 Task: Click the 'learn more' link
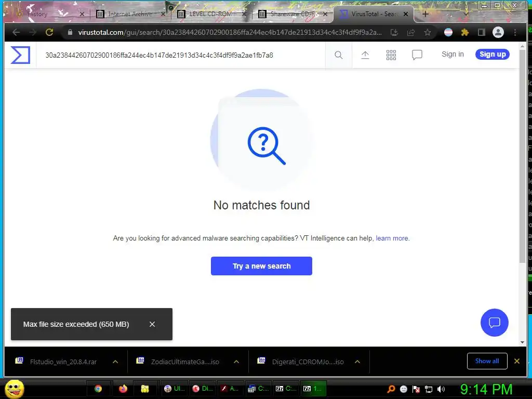pyautogui.click(x=392, y=238)
